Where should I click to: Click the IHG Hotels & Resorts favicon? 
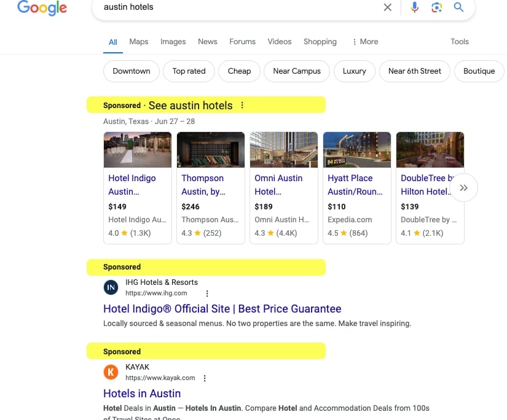click(111, 287)
